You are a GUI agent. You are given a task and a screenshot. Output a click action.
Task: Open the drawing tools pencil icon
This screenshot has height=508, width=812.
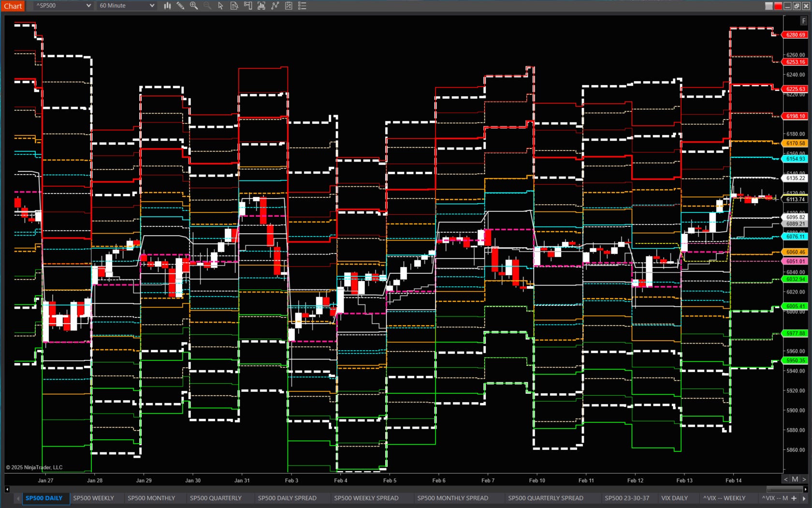(180, 6)
